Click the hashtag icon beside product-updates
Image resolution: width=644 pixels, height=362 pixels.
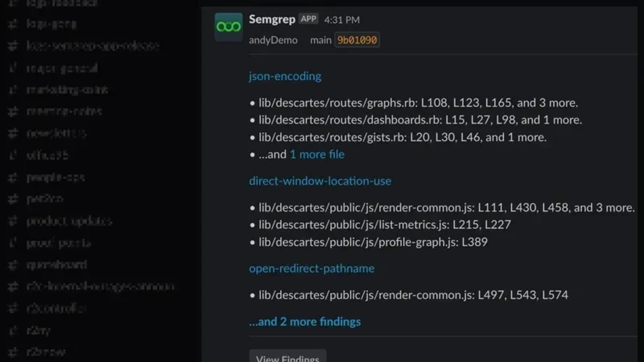[13, 221]
